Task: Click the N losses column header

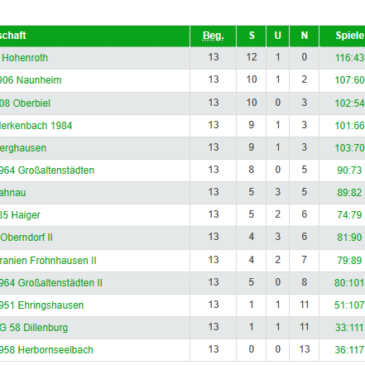Action: point(304,36)
